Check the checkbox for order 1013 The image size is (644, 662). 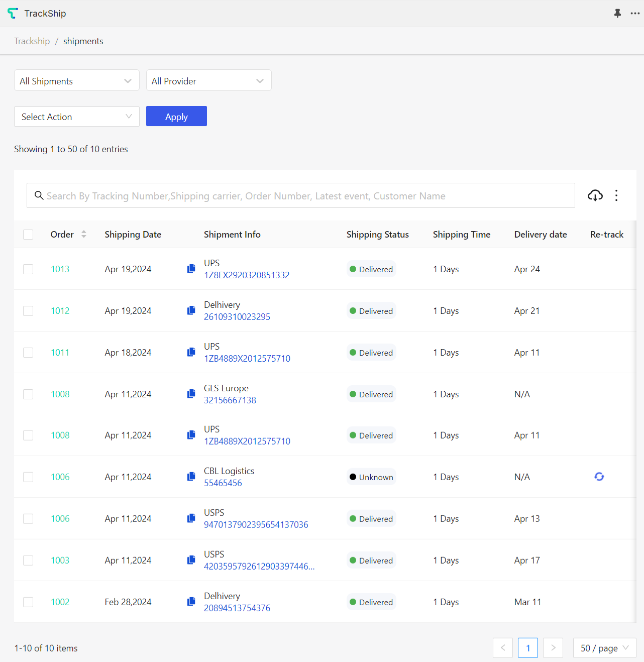(28, 269)
